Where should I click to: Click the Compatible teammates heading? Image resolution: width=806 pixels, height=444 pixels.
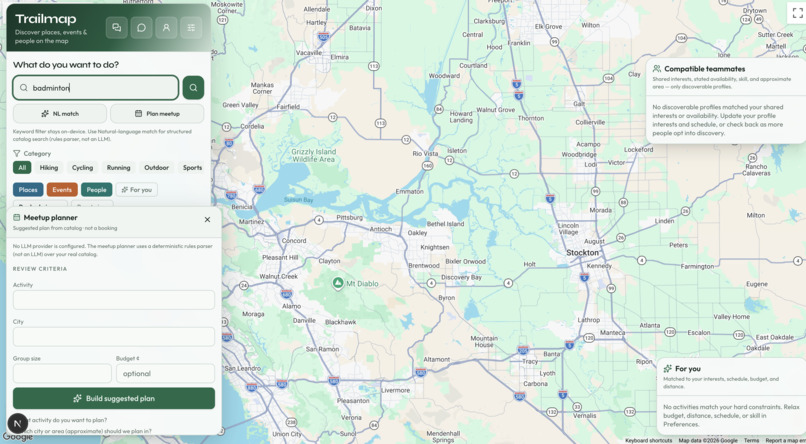pyautogui.click(x=704, y=68)
